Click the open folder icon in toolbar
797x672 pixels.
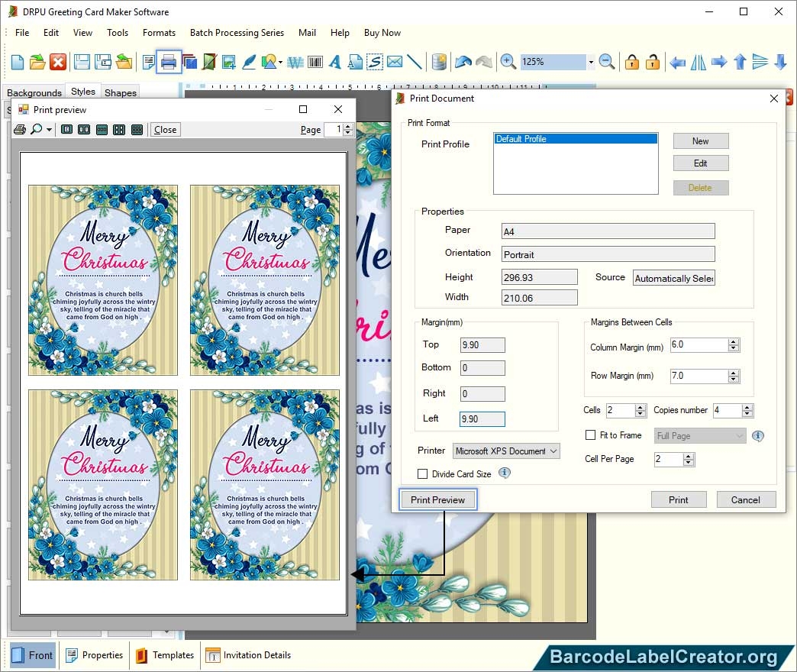(x=37, y=62)
